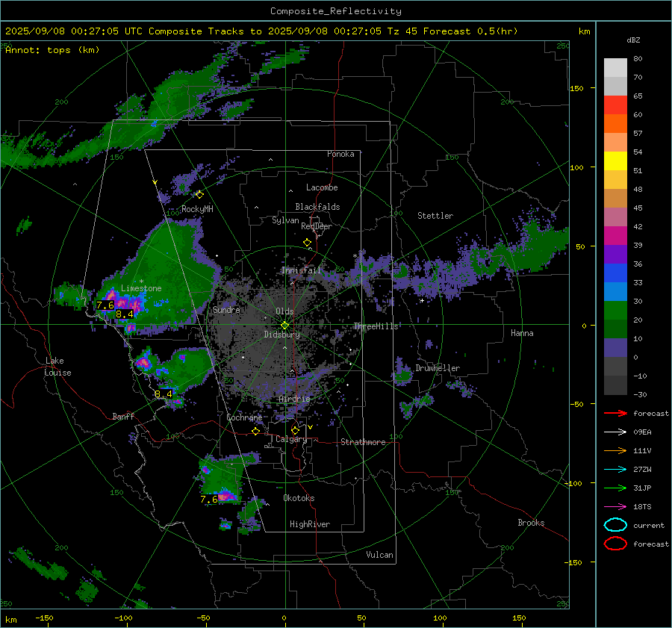Click the Annot: tops (km) label
Viewport: 672px width, 628px height.
pyautogui.click(x=52, y=50)
